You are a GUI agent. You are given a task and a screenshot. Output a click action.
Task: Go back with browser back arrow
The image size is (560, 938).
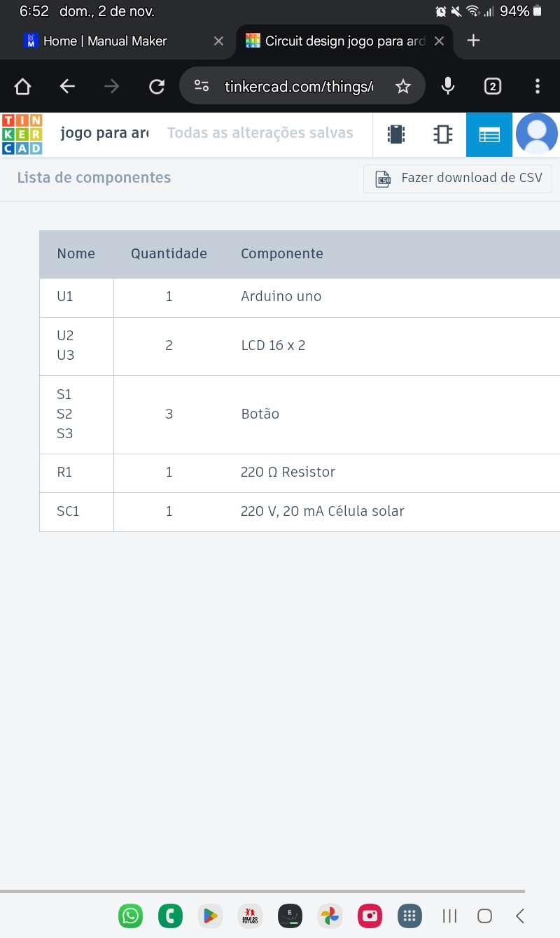click(67, 86)
